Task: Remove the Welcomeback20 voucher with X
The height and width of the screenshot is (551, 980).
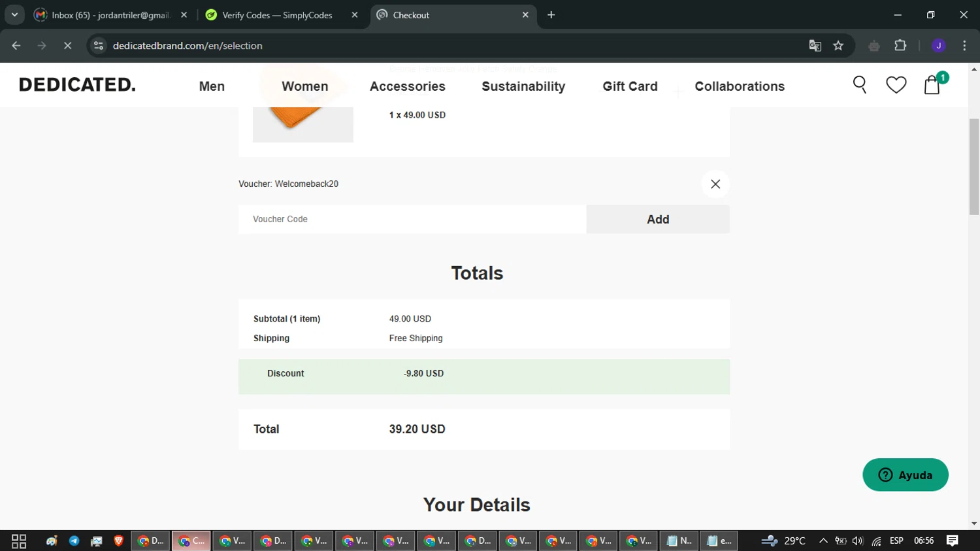Action: tap(715, 184)
